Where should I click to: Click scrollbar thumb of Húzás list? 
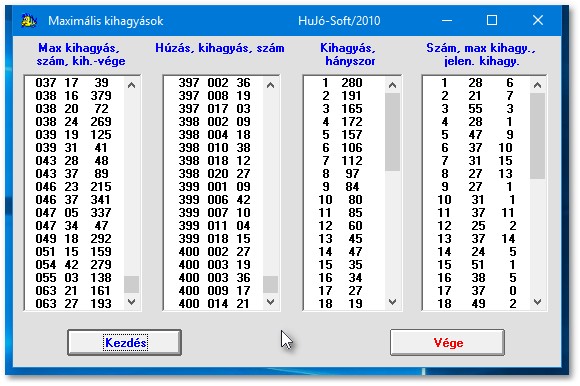click(270, 284)
